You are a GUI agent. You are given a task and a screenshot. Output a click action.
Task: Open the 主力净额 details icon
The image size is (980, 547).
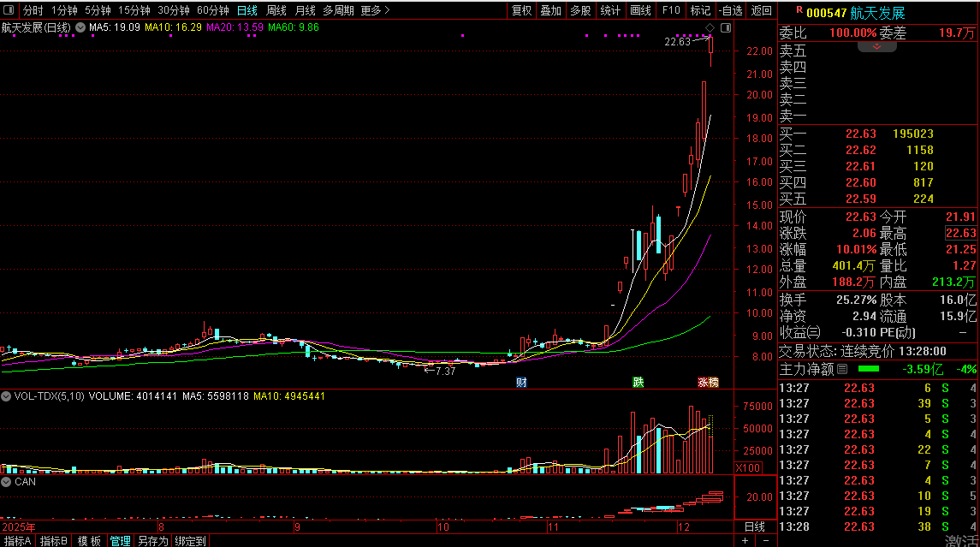point(842,370)
